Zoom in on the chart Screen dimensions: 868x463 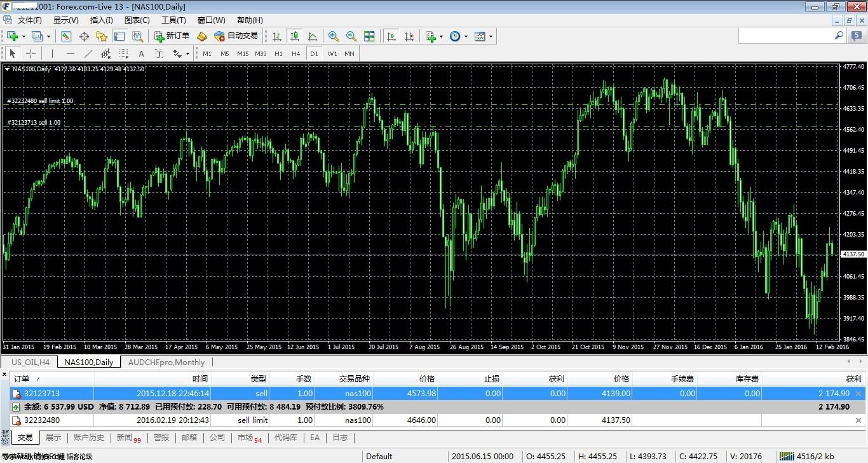pyautogui.click(x=333, y=36)
